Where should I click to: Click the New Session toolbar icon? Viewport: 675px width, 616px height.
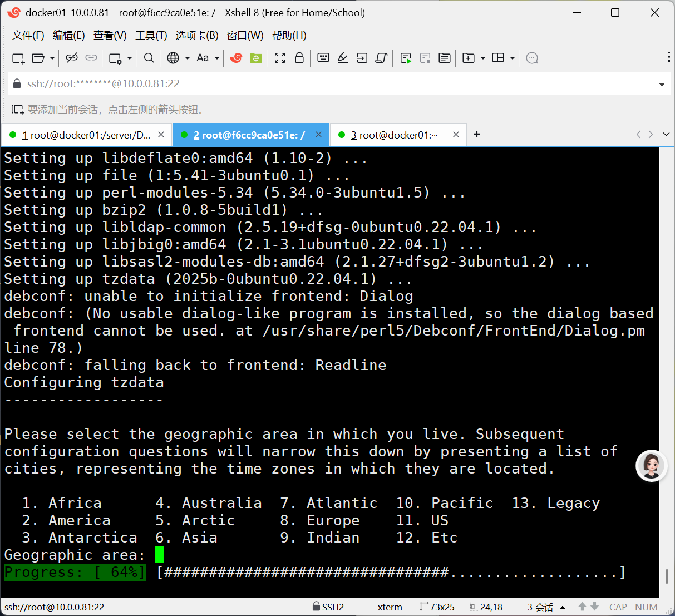pos(18,58)
